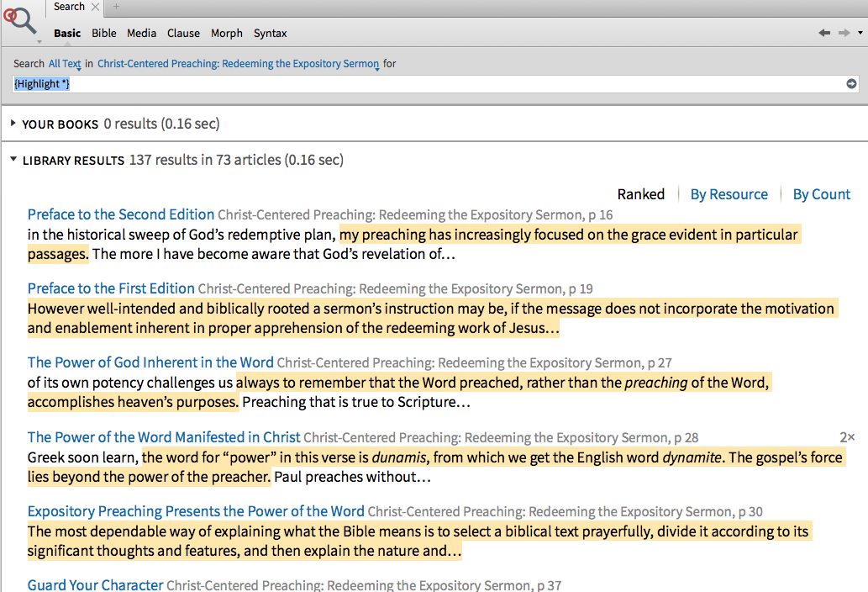Screen dimensions: 868x592
Task: Click excerpt 'always to remember that the Word preached'
Action: pyautogui.click(x=379, y=383)
